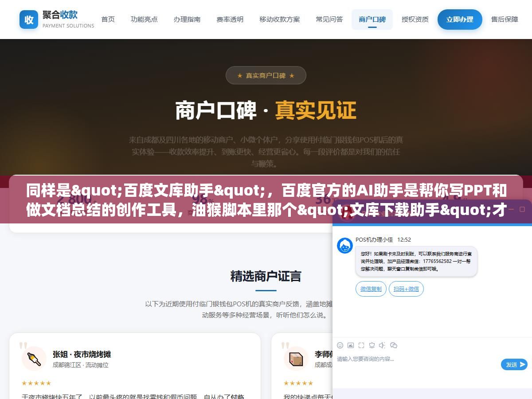Open 办理指南 nav item
This screenshot has width=532, height=399.
coord(187,20)
